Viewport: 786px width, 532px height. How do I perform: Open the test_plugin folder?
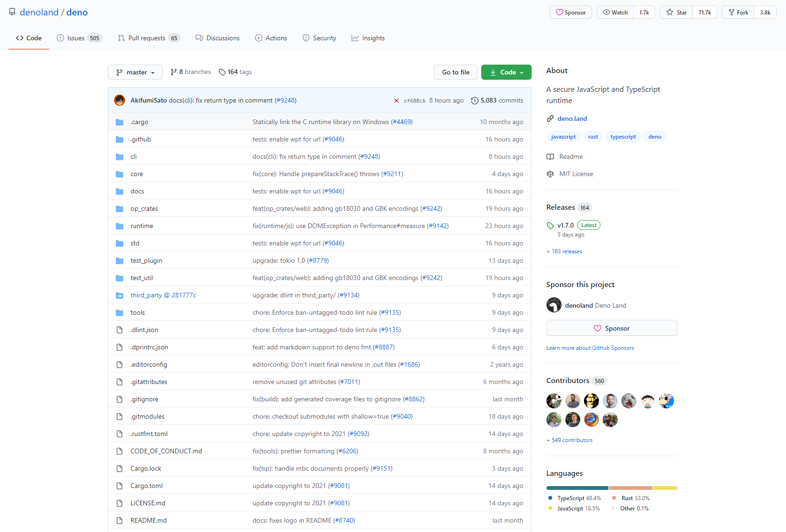pyautogui.click(x=146, y=261)
